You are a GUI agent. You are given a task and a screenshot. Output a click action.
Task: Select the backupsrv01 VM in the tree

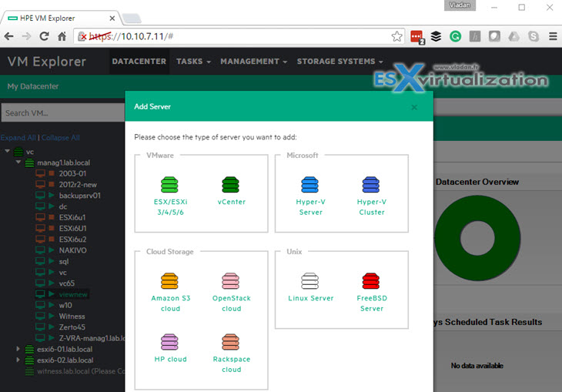pos(79,196)
